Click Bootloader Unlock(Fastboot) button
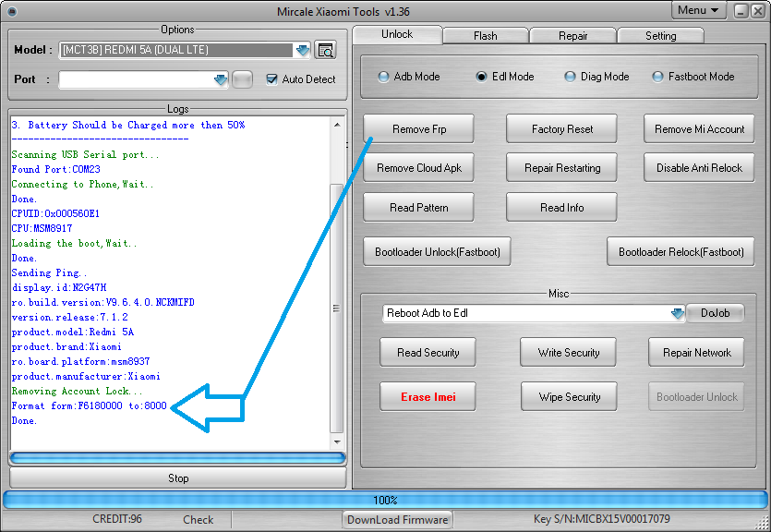Image resolution: width=771 pixels, height=532 pixels. [x=437, y=252]
